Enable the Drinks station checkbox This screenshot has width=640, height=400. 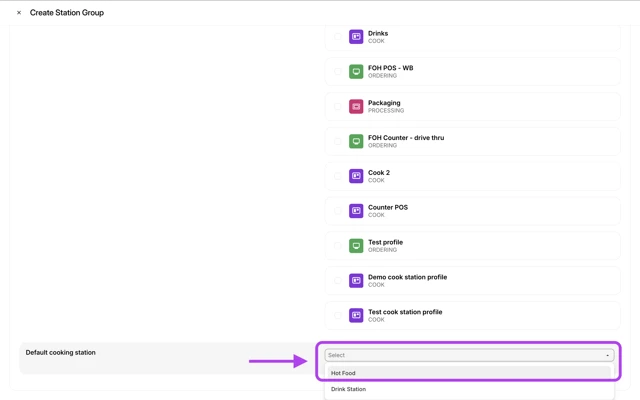(337, 37)
